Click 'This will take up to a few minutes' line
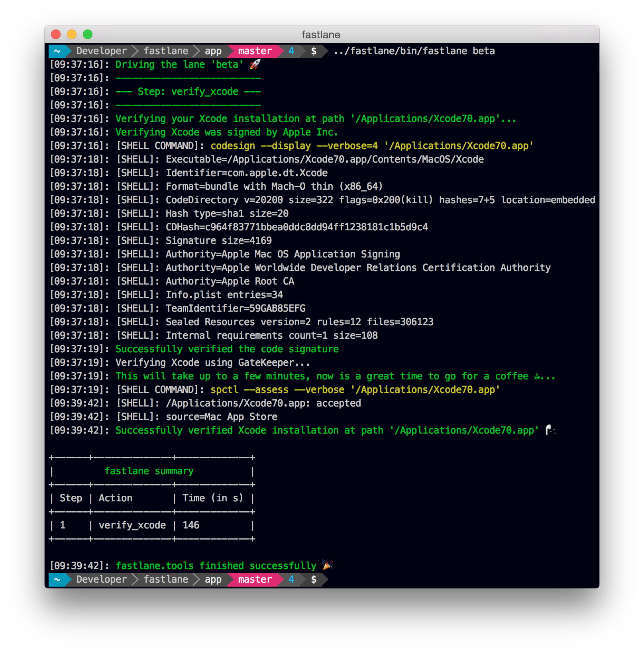Image resolution: width=644 pixels, height=652 pixels. (335, 376)
